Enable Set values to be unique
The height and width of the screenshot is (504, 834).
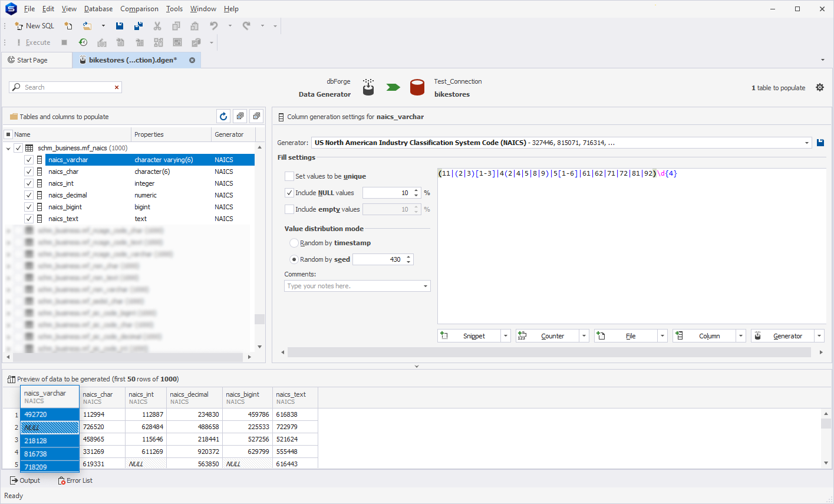pyautogui.click(x=289, y=176)
